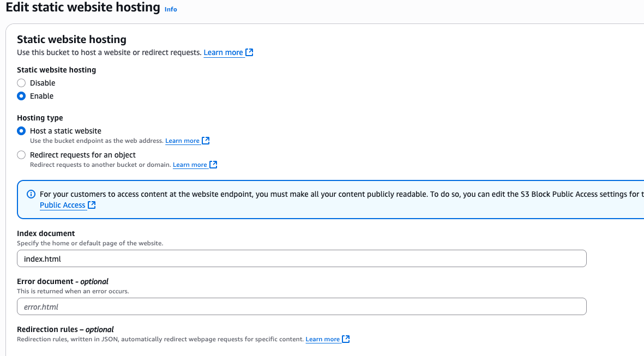Select the Enable radio button
This screenshot has height=356, width=644.
[21, 96]
